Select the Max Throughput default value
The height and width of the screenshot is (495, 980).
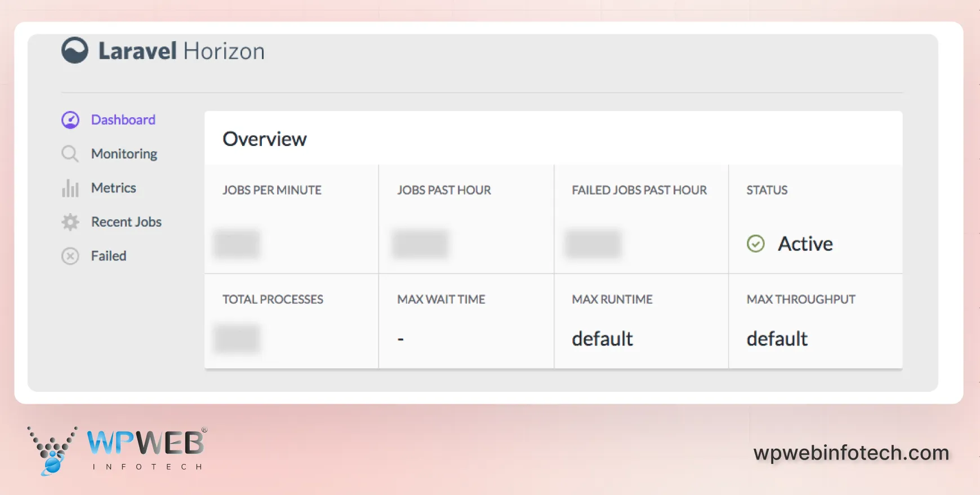tap(777, 339)
